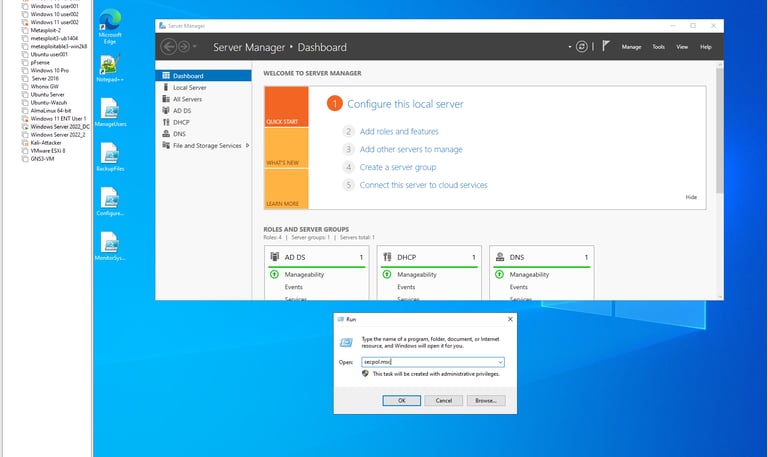Viewport: 768px width, 457px height.
Task: Open Microsoft Edge desktop shortcut
Action: pos(110,26)
